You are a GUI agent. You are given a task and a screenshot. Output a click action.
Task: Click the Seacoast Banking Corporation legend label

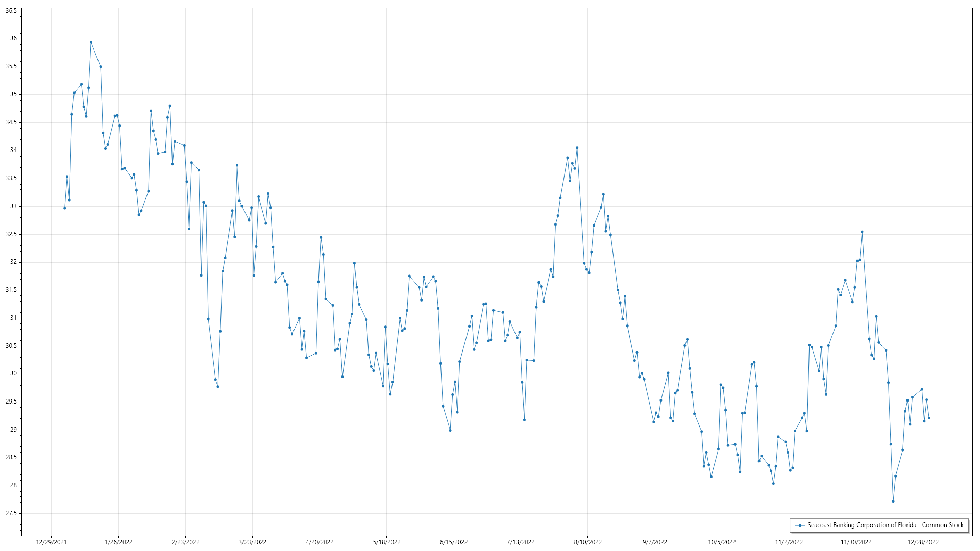[885, 525]
